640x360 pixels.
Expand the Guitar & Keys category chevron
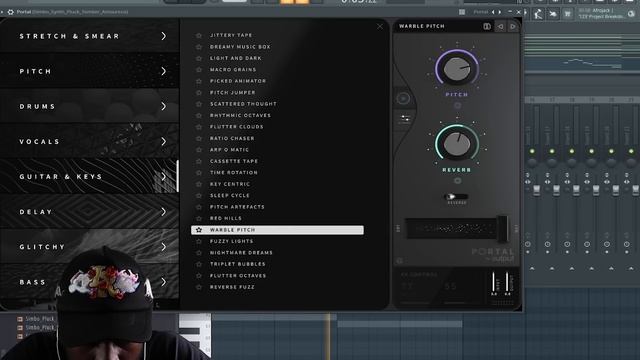click(164, 176)
